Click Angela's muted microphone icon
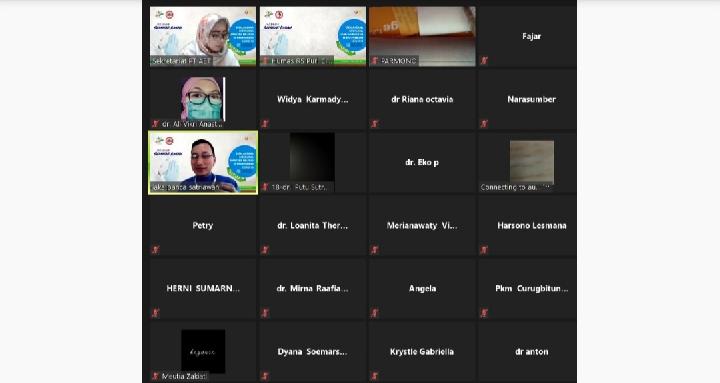This screenshot has height=383, width=720. click(x=375, y=313)
